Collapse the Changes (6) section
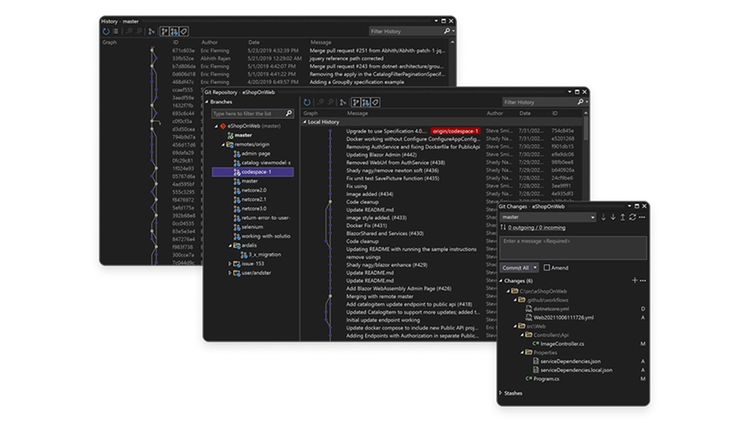Image resolution: width=750 pixels, height=423 pixels. point(501,281)
